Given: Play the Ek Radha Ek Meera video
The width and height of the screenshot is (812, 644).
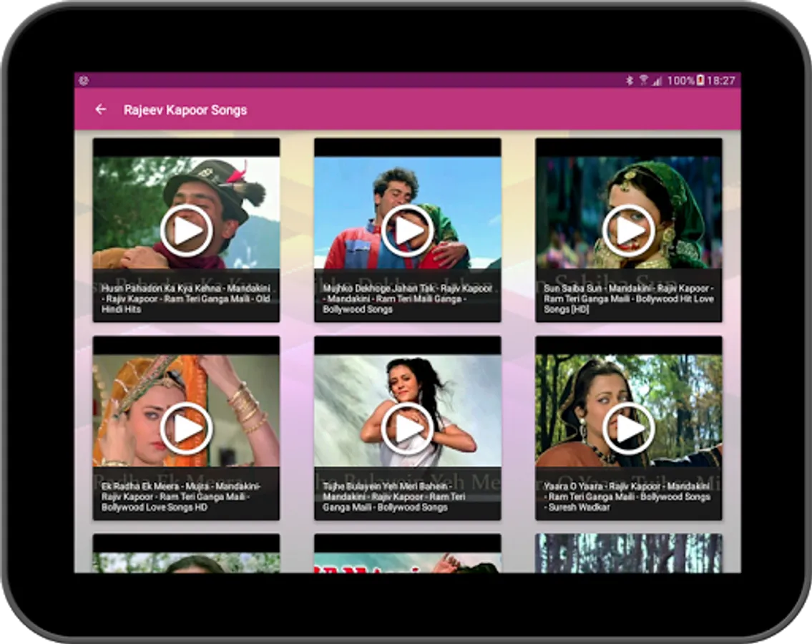Looking at the screenshot, I should point(187,429).
